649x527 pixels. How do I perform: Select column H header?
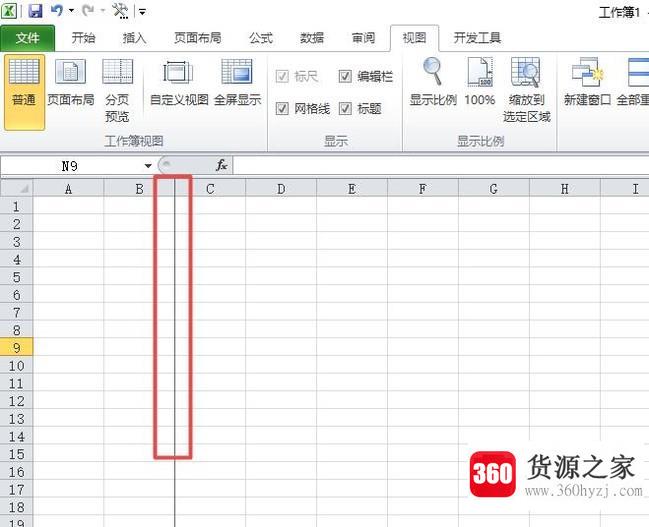pos(565,189)
